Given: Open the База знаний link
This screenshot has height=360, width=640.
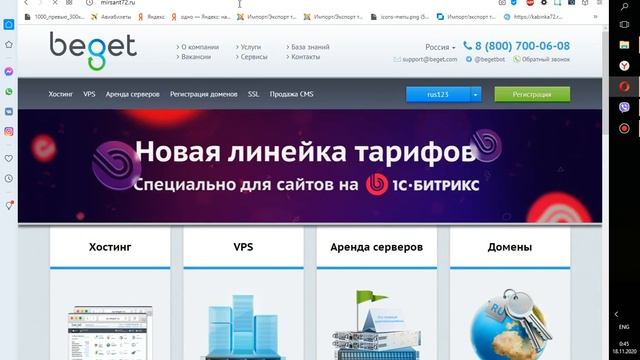Looking at the screenshot, I should [310, 47].
